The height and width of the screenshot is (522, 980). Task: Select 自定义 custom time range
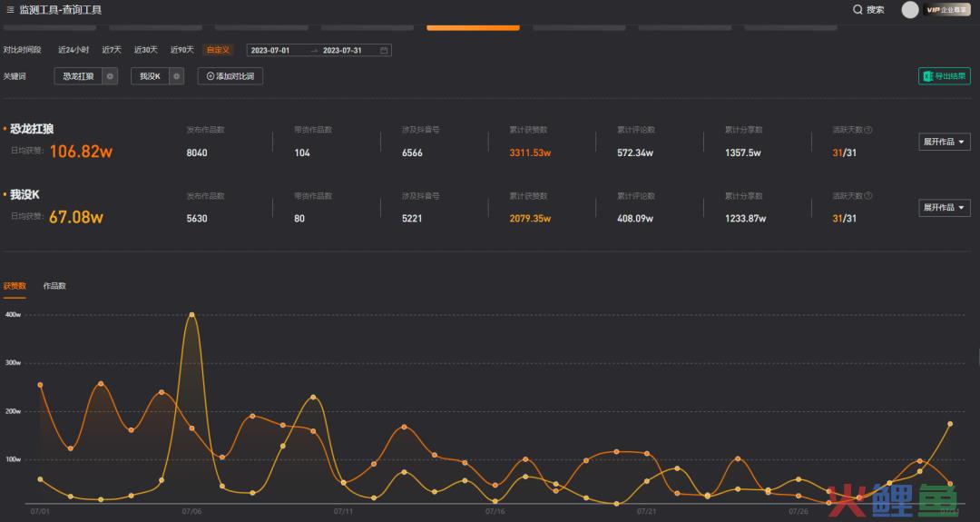[x=218, y=50]
